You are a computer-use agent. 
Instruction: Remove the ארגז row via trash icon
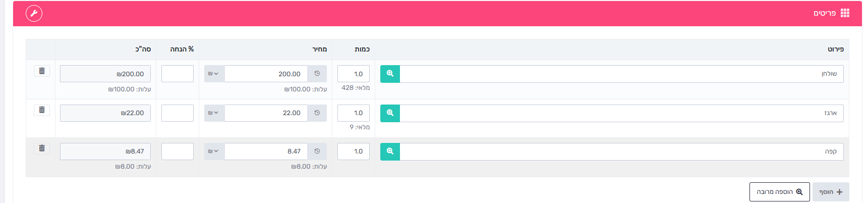[42, 110]
